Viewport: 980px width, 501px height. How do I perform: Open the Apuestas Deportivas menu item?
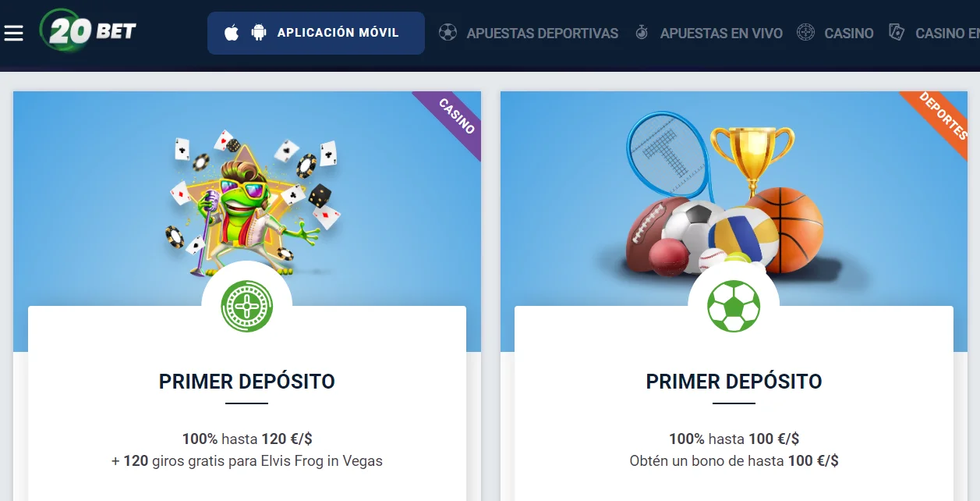click(x=542, y=34)
